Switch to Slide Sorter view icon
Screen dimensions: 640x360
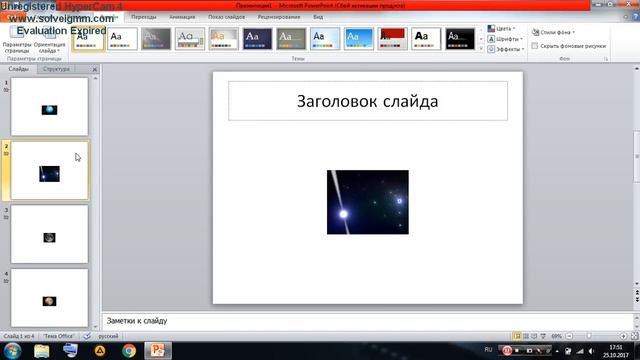click(x=526, y=336)
